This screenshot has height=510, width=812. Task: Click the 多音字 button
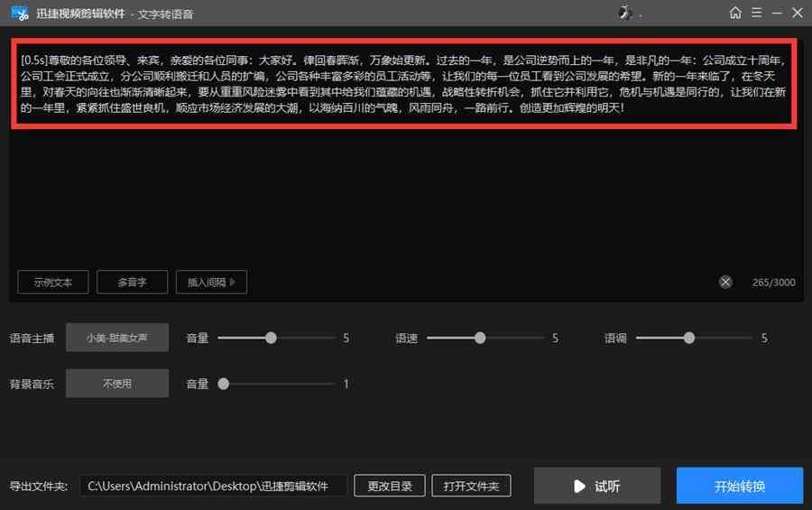[x=132, y=282]
